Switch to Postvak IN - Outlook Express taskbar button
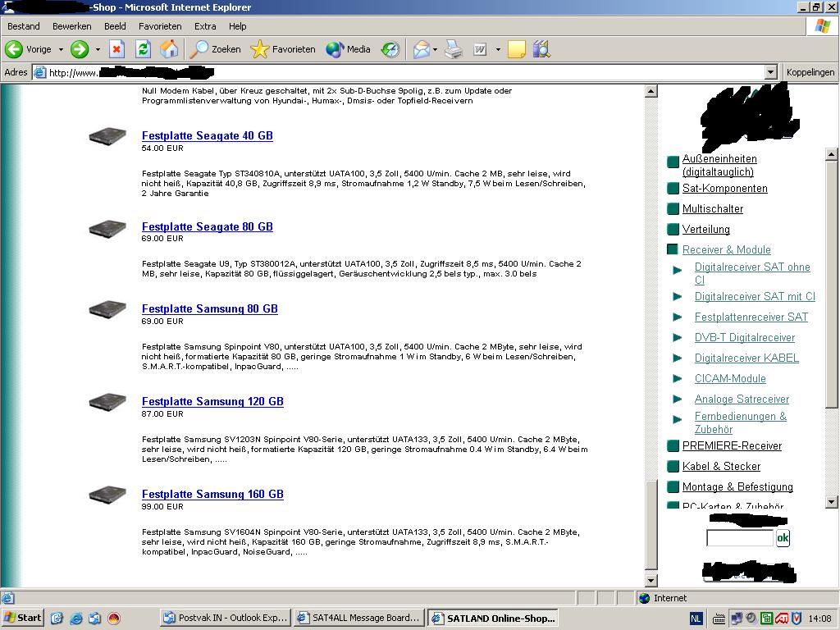The image size is (840, 630). [x=226, y=618]
